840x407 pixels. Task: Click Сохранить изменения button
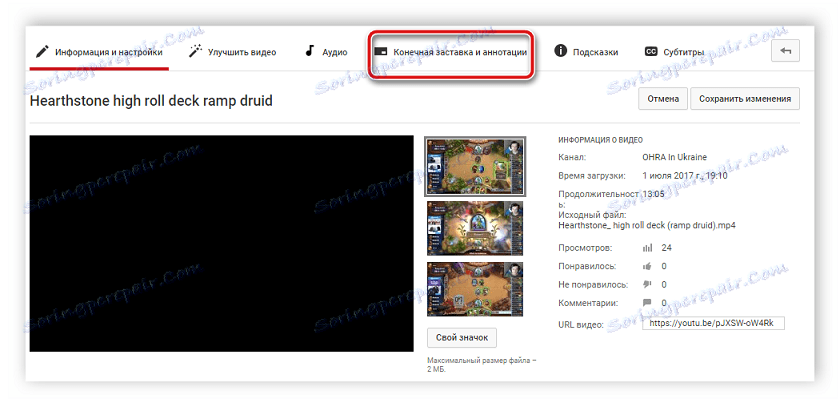[745, 99]
